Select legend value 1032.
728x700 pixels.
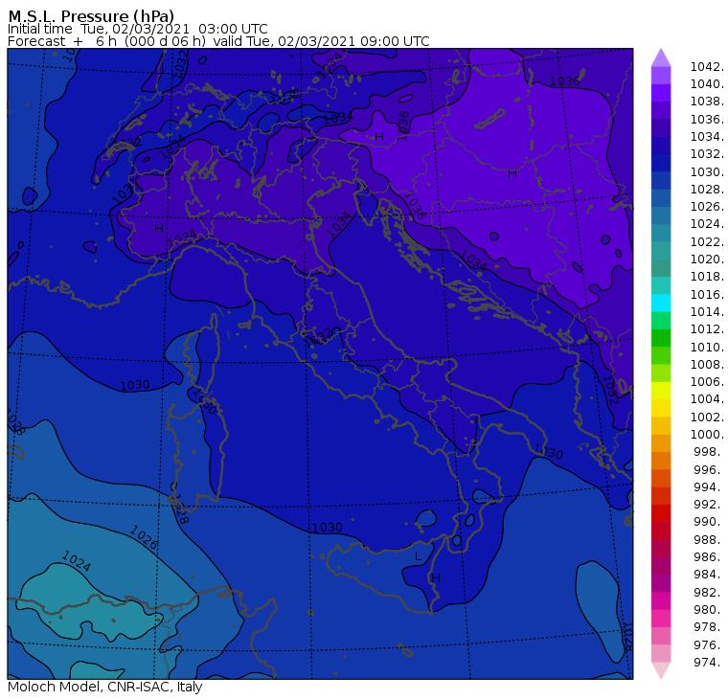click(x=707, y=153)
